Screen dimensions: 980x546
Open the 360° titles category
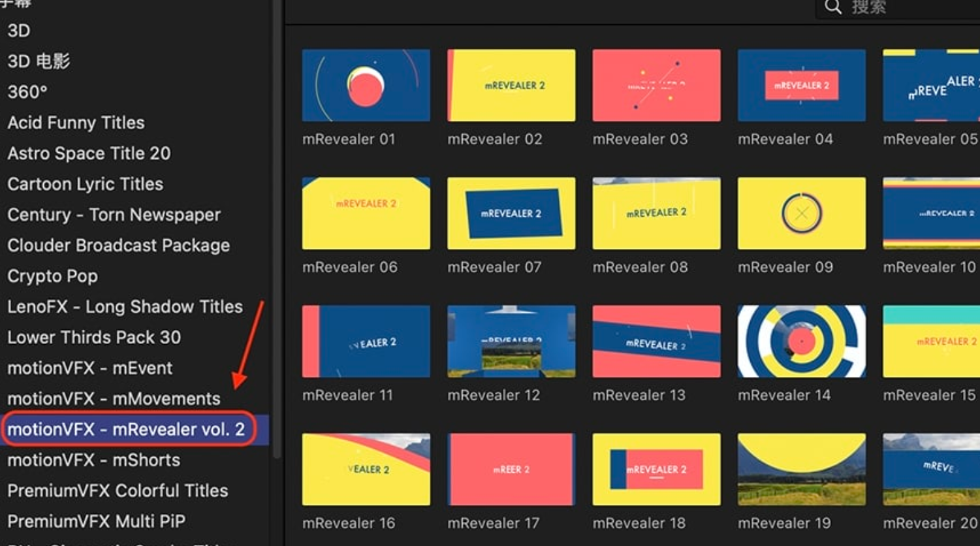(27, 92)
